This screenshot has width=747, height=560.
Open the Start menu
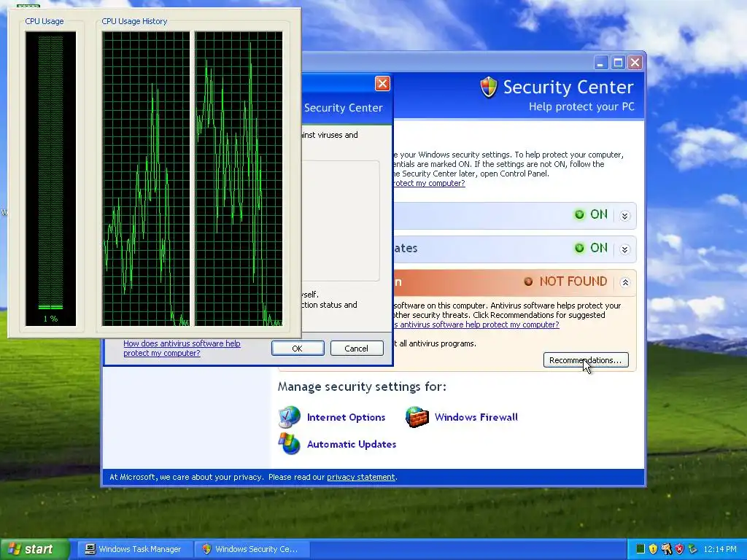click(34, 549)
